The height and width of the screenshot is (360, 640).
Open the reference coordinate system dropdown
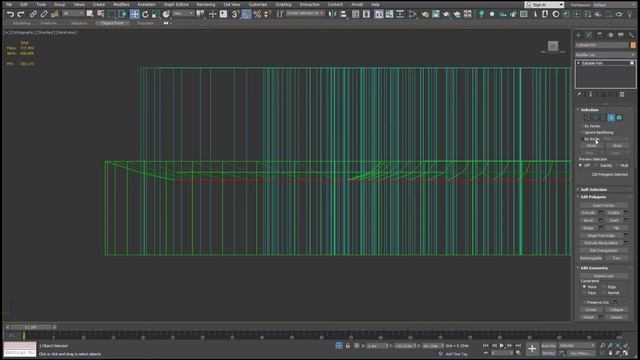coord(182,13)
